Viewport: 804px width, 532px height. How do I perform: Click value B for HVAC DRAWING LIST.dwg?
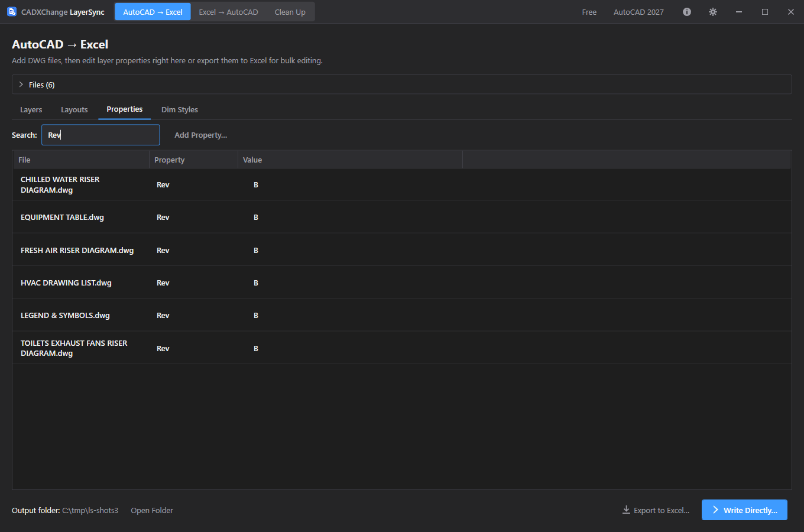(x=256, y=283)
